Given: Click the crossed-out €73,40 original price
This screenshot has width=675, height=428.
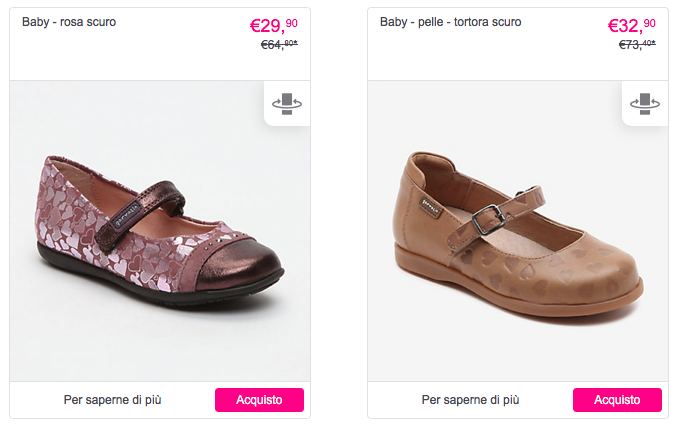Looking at the screenshot, I should coord(637,45).
